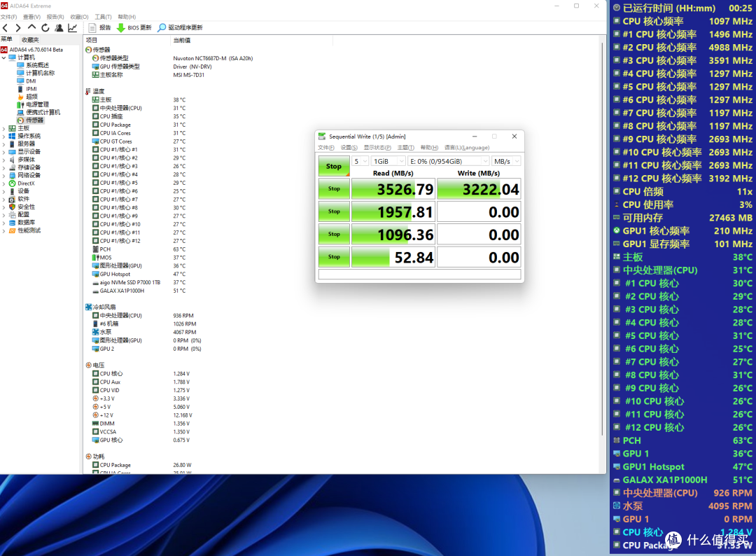Go forward with the AIDA64 forward arrow
756x556 pixels.
point(18,28)
